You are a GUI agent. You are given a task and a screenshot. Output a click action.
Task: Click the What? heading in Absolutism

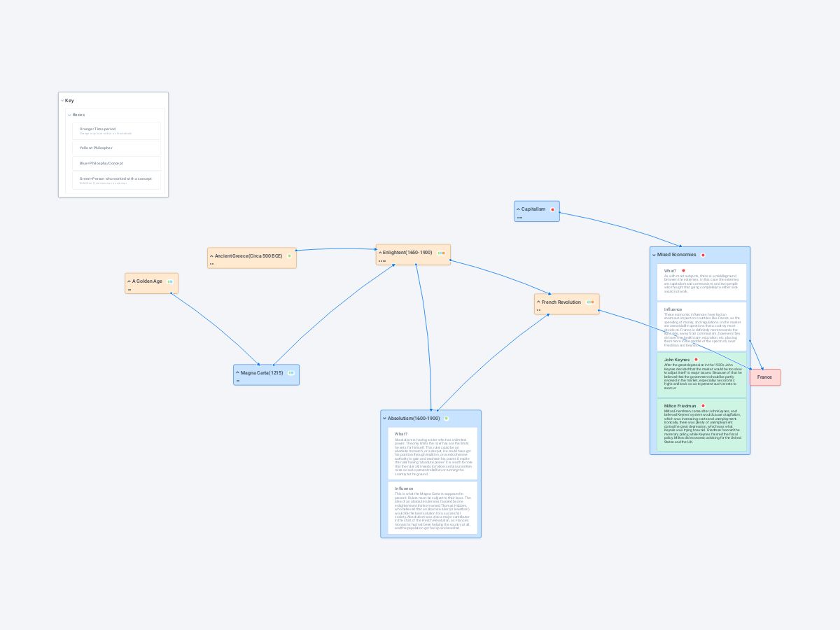click(401, 434)
